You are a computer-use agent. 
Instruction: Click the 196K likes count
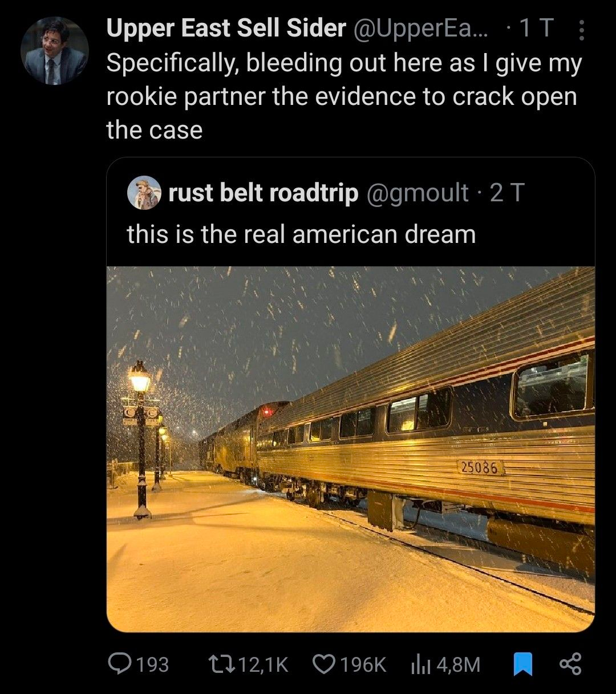coord(364,664)
